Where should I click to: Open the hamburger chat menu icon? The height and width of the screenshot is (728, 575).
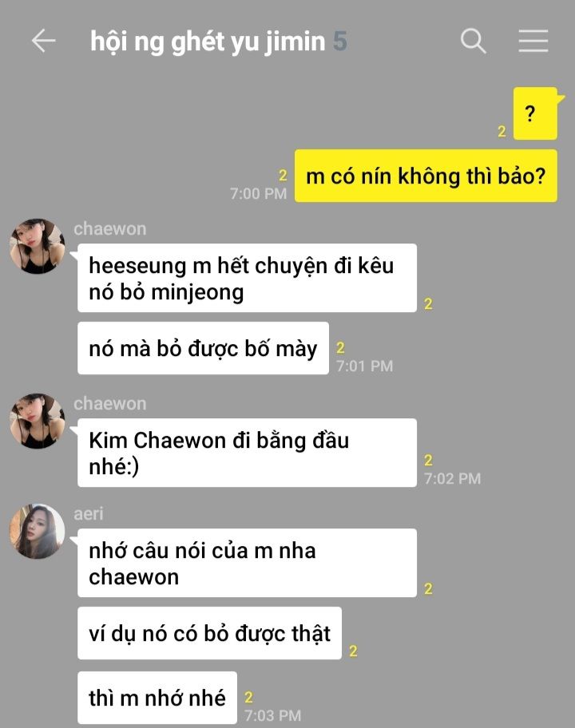click(533, 41)
